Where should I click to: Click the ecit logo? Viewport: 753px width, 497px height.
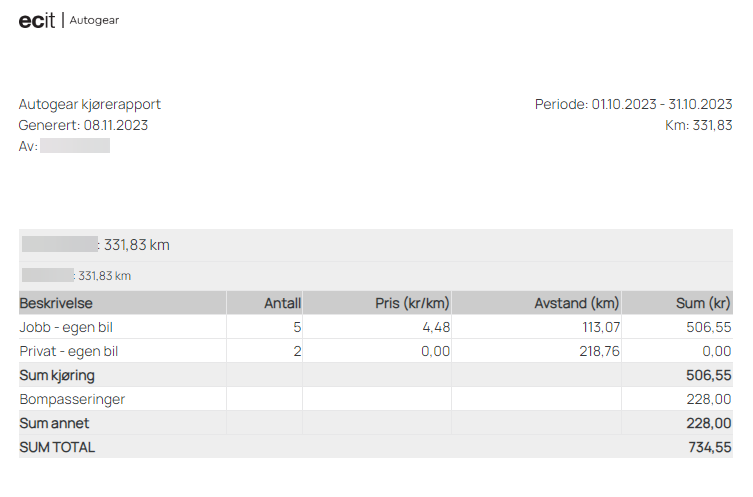[36, 21]
